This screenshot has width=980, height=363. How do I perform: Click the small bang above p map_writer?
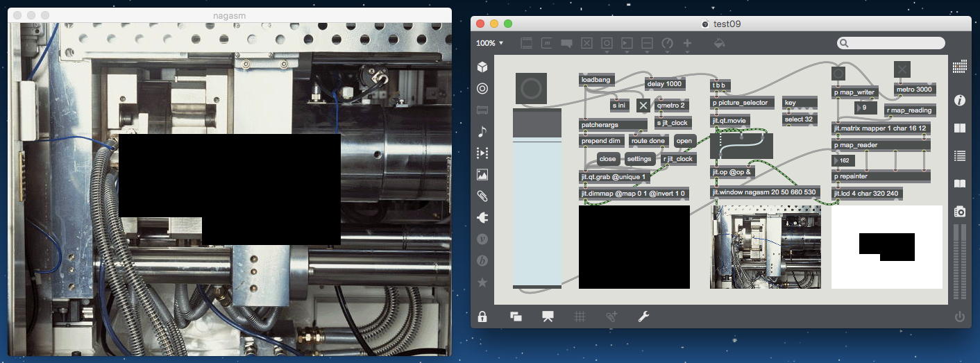pyautogui.click(x=838, y=73)
